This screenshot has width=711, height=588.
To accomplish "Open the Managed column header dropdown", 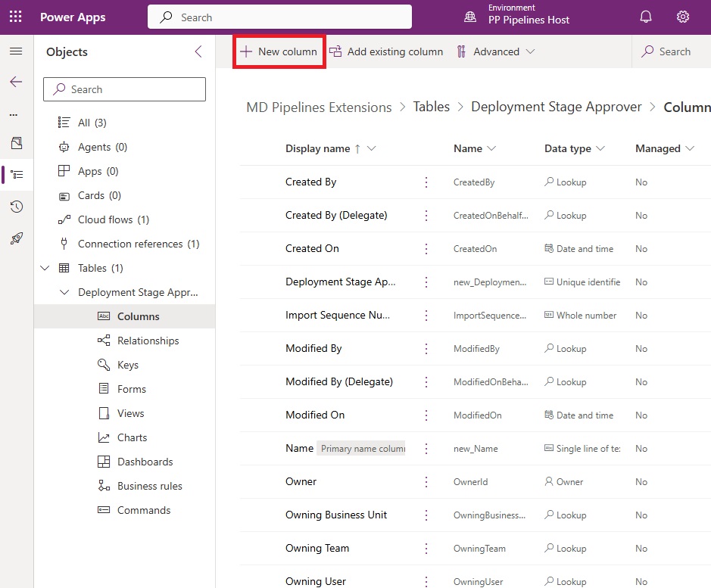I will click(x=690, y=148).
